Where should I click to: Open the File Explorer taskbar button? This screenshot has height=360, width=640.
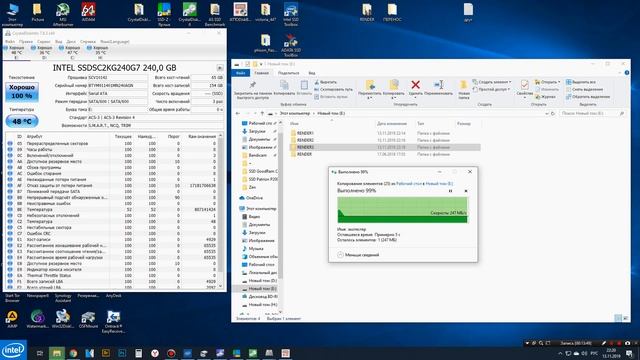(57, 353)
